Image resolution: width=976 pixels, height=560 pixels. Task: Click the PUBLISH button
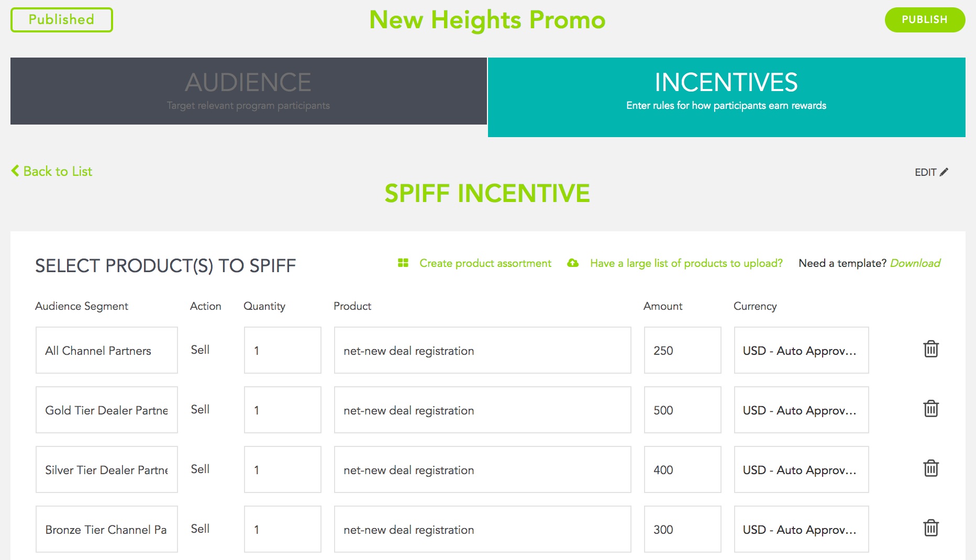point(925,20)
